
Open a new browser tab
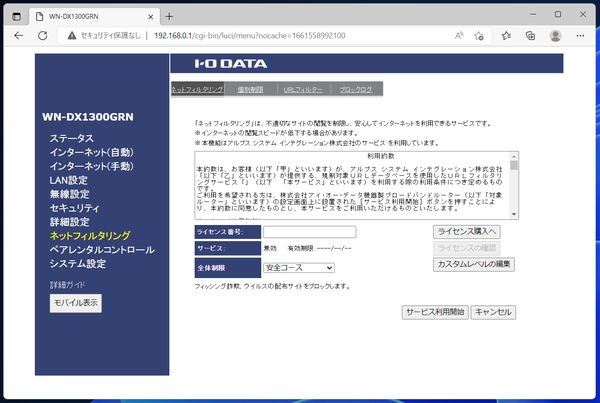coord(169,16)
